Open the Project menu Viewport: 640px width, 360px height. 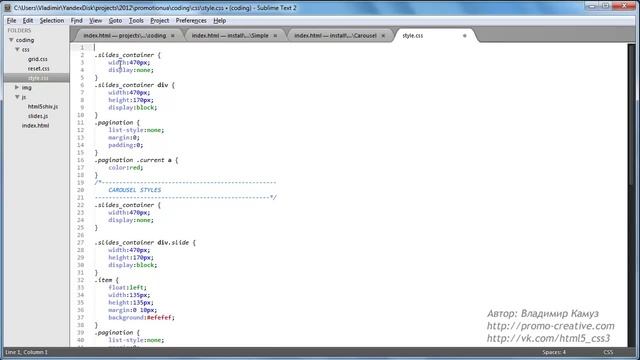[159, 20]
